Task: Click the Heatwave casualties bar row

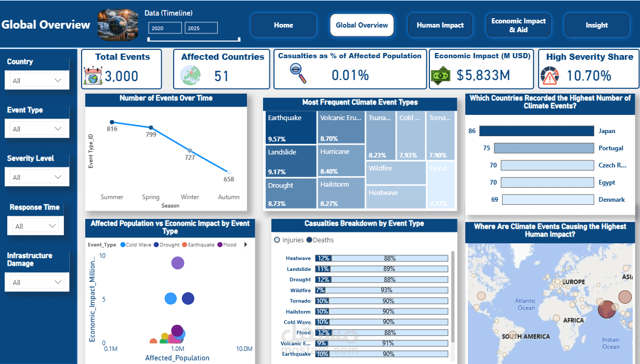Action: (382, 258)
